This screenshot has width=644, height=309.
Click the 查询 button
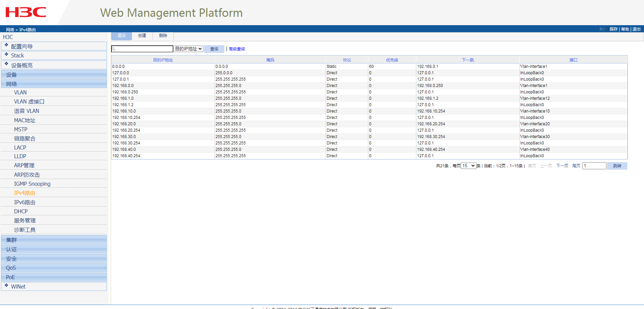point(214,49)
